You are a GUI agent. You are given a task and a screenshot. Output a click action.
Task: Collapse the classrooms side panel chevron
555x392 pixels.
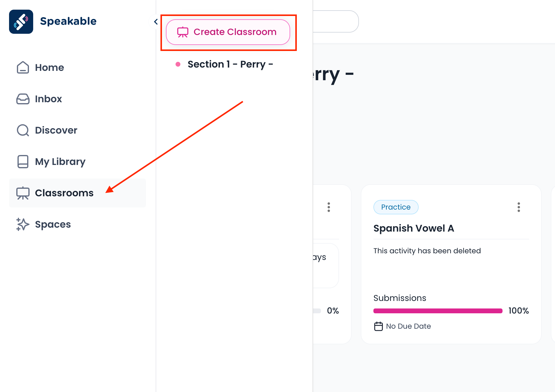156,22
